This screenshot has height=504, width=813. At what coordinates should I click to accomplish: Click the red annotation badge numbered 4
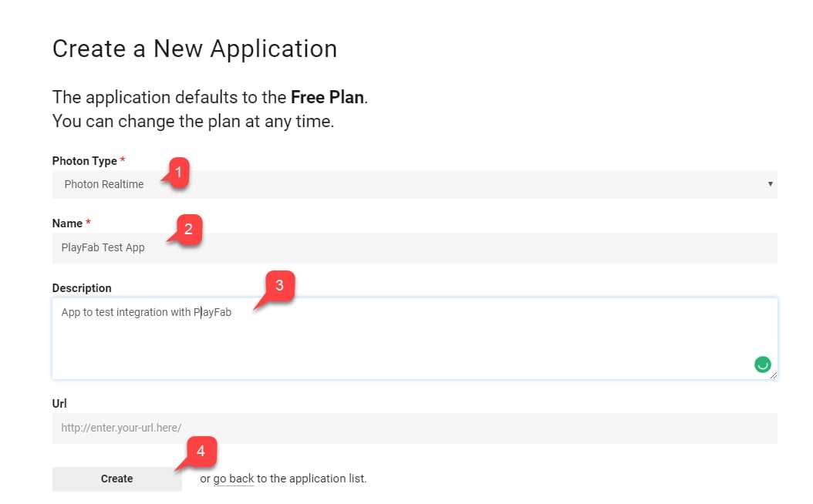pyautogui.click(x=201, y=451)
